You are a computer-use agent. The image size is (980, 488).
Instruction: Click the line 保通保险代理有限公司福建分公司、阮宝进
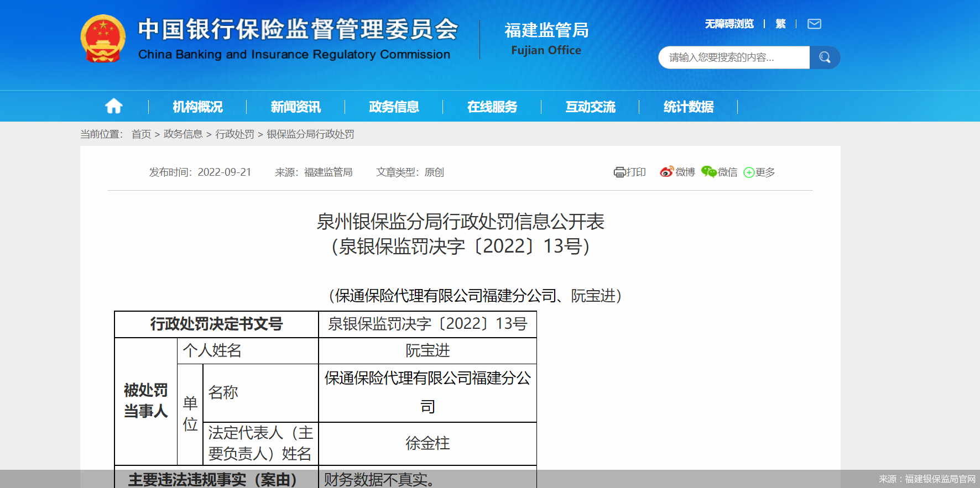(x=476, y=296)
